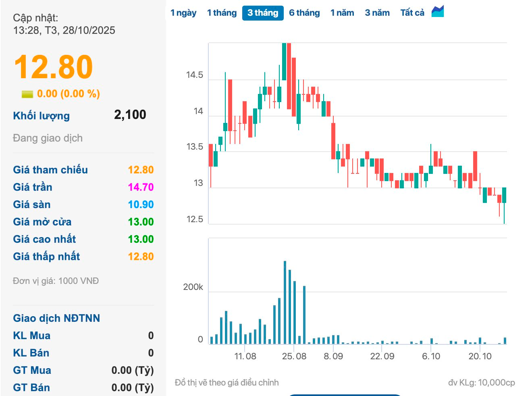Click the 20.10 date label on axis
Screen dimensions: 532x396
[x=480, y=356]
